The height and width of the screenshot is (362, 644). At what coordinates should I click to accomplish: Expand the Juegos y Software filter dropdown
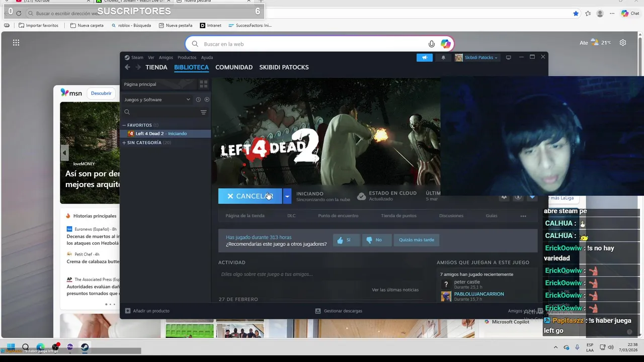click(x=157, y=100)
